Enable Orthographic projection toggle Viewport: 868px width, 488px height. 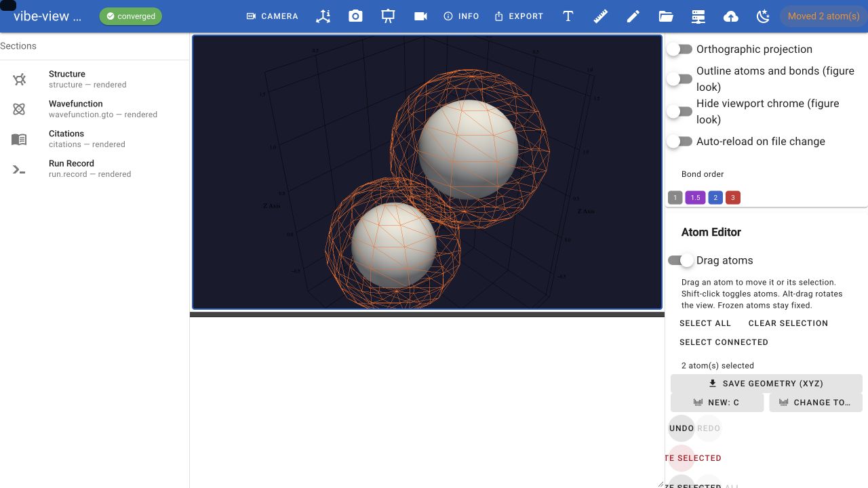point(679,49)
